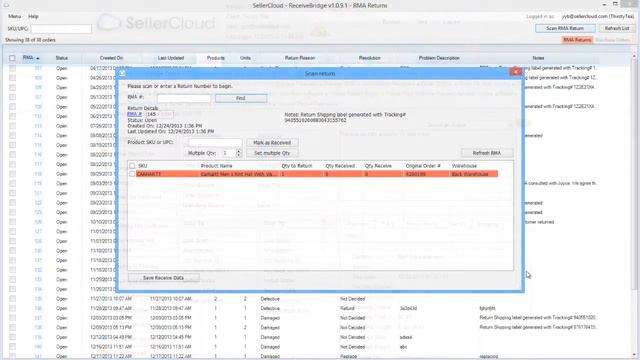The width and height of the screenshot is (640, 360).
Task: Click the Multiple Qty value field
Action: click(x=228, y=153)
